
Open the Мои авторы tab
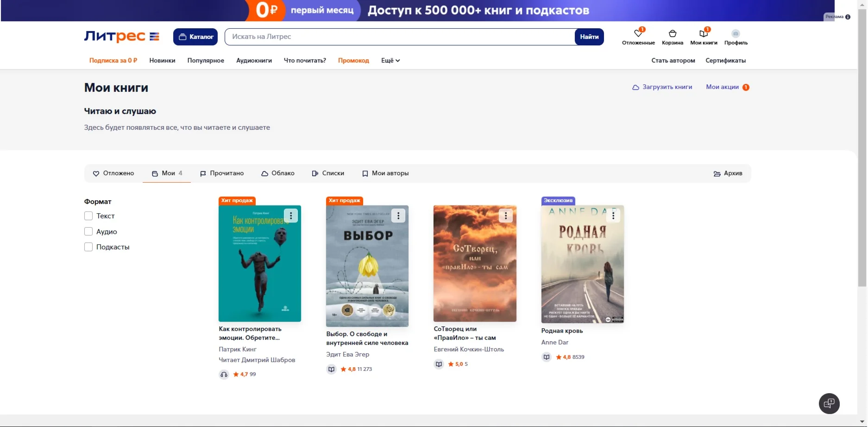click(x=385, y=173)
